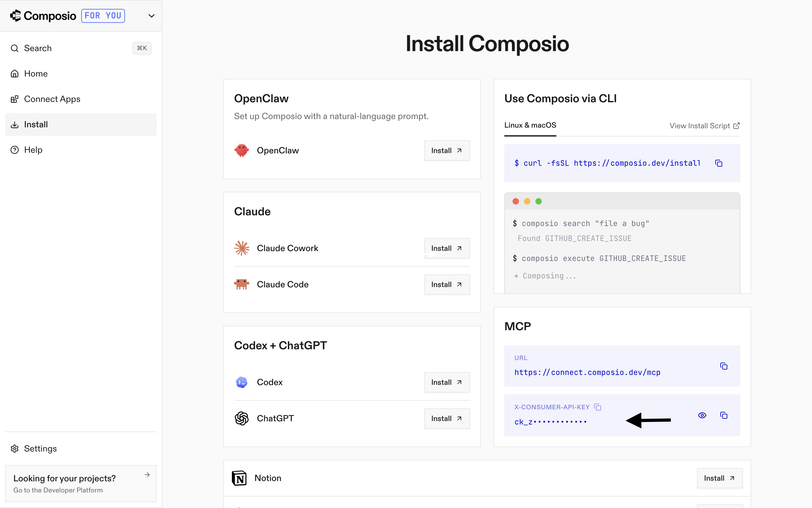Open the Looking for your projects card

(x=81, y=484)
